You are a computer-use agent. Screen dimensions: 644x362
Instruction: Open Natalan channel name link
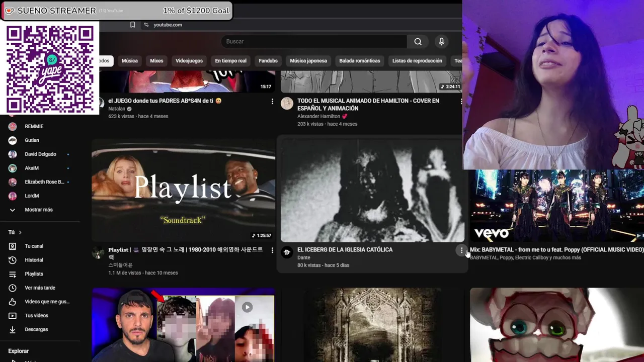pyautogui.click(x=117, y=109)
